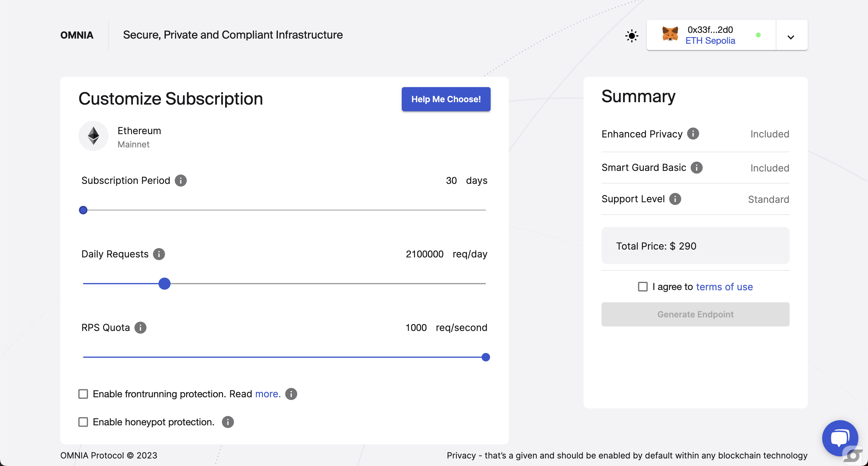Check the agree to terms checkbox
868x466 pixels.
coord(643,287)
